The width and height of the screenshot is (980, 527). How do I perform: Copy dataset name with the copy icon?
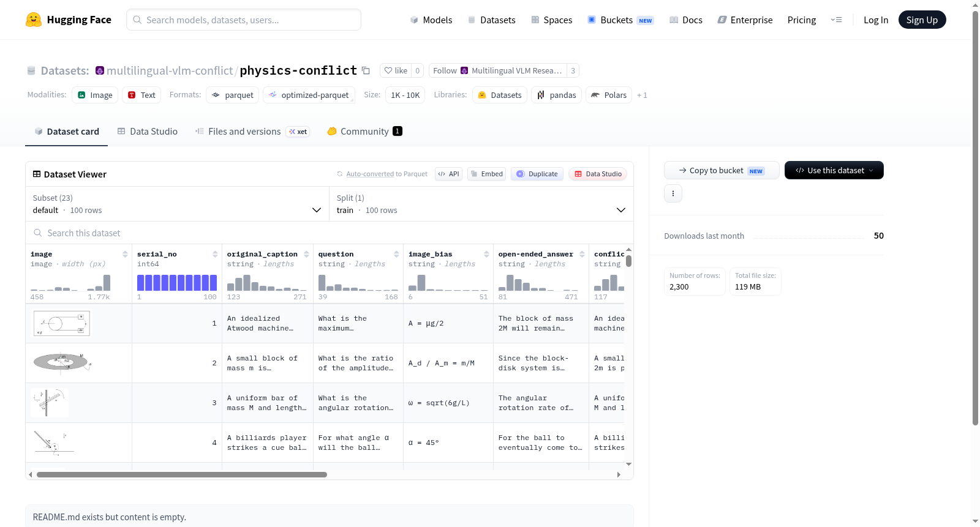tap(366, 70)
